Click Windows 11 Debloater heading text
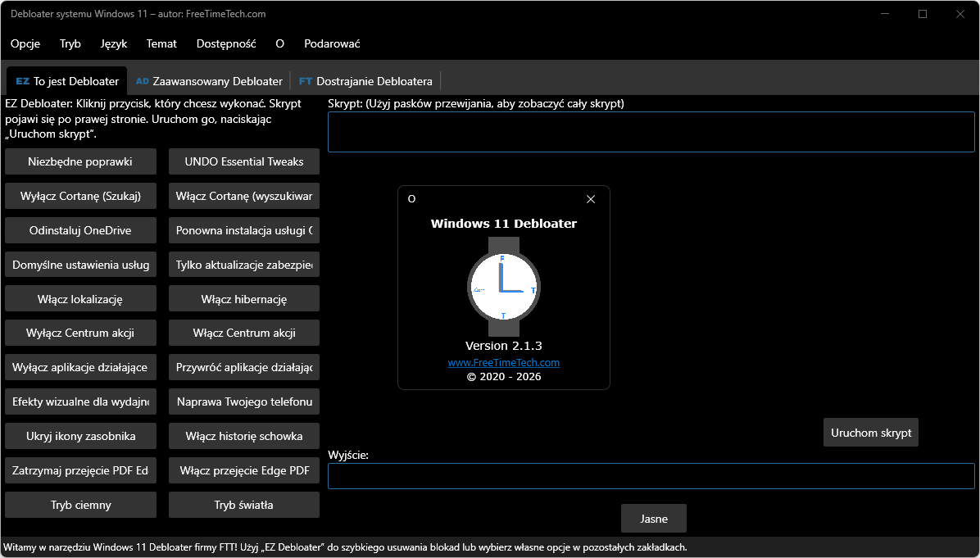Image resolution: width=980 pixels, height=558 pixels. 504,224
